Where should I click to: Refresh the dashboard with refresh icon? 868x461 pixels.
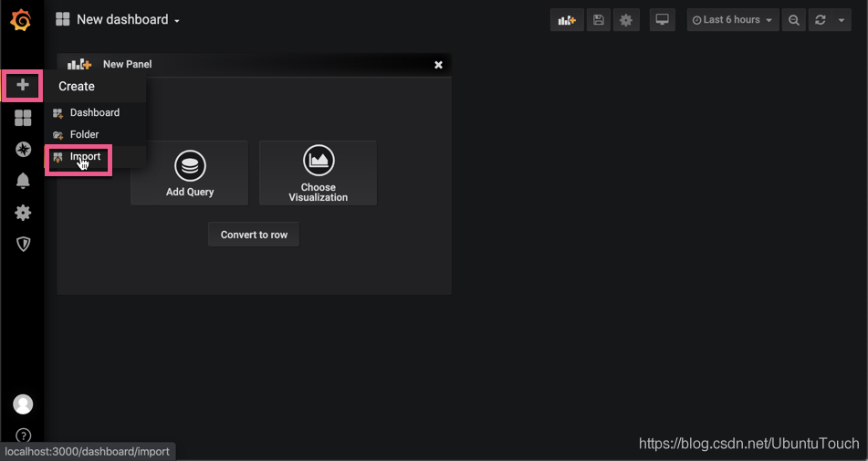coord(821,20)
